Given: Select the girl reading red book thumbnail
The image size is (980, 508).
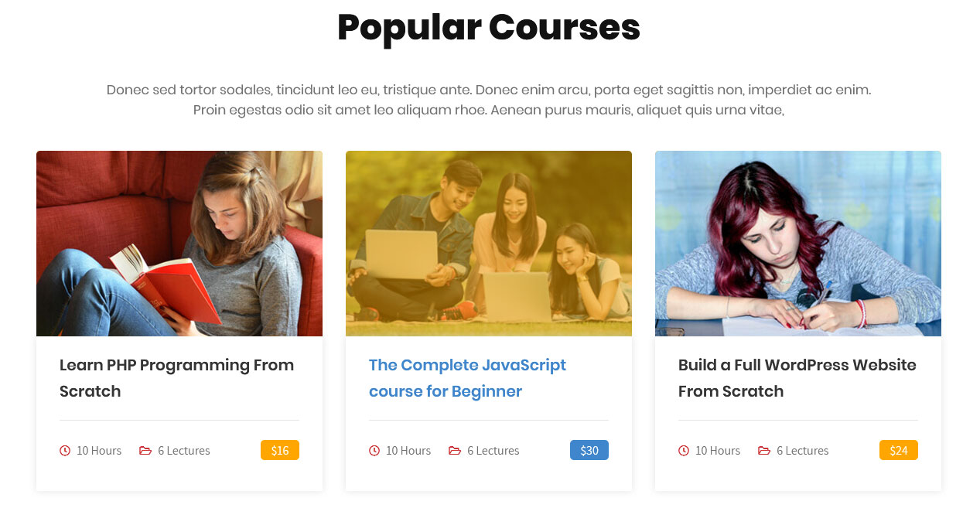Looking at the screenshot, I should pyautogui.click(x=179, y=244).
